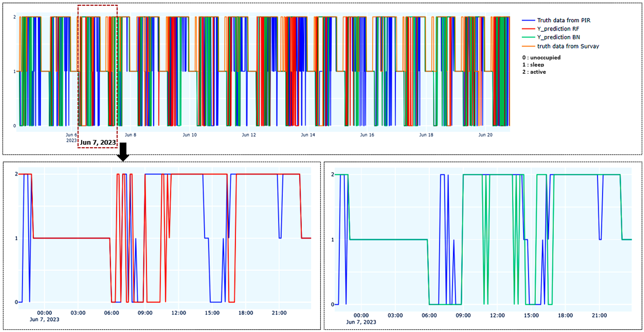Click '15:00' tick on the green BN chart
This screenshot has height=332, width=644.
click(x=532, y=315)
